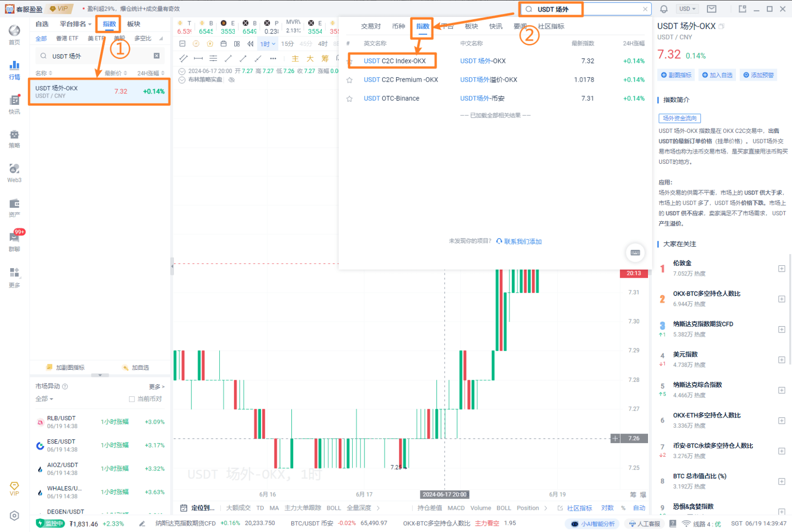Add 美元指数 with plus box
The height and width of the screenshot is (532, 792).
[x=781, y=360]
